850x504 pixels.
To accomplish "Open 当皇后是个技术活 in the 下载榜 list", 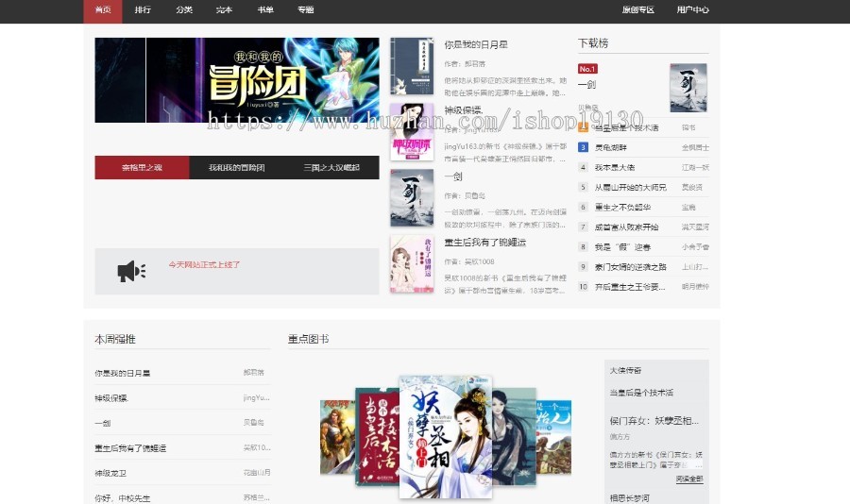I will coord(627,128).
